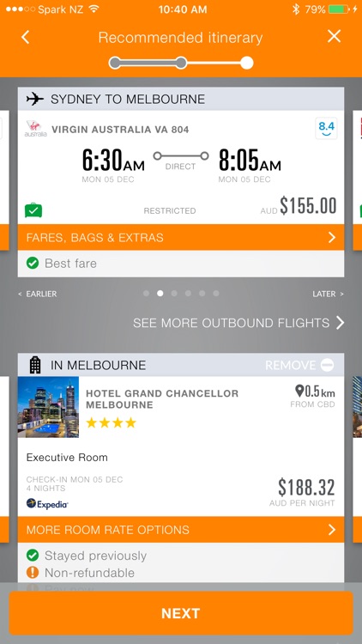Select the first step on progress bar

pyautogui.click(x=115, y=63)
